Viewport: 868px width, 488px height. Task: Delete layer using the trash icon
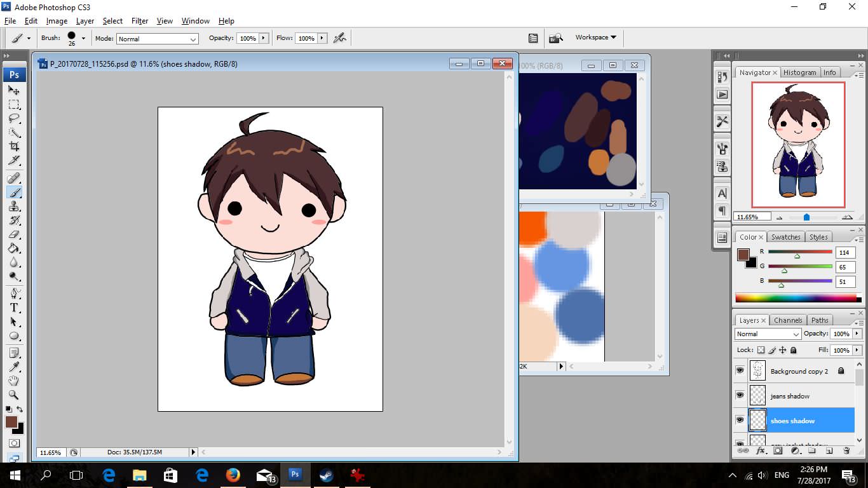[846, 451]
